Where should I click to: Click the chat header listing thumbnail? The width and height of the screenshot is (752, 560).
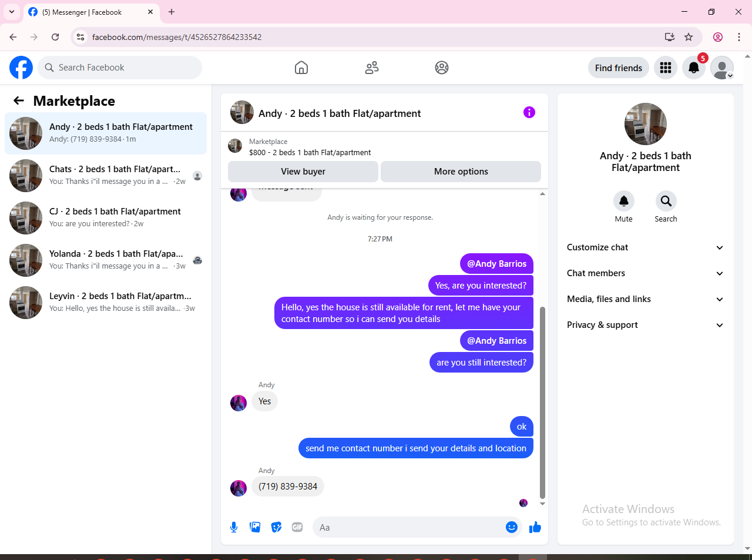(x=242, y=112)
